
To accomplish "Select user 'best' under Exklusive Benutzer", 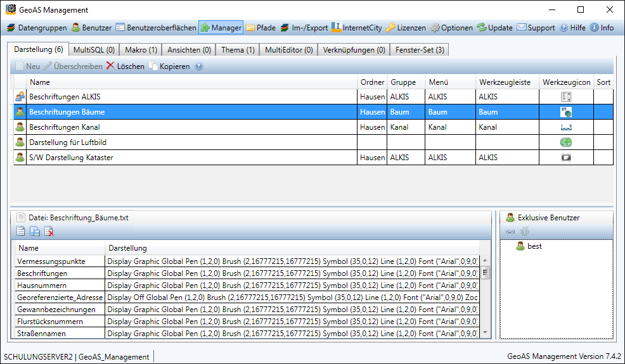I will 534,246.
